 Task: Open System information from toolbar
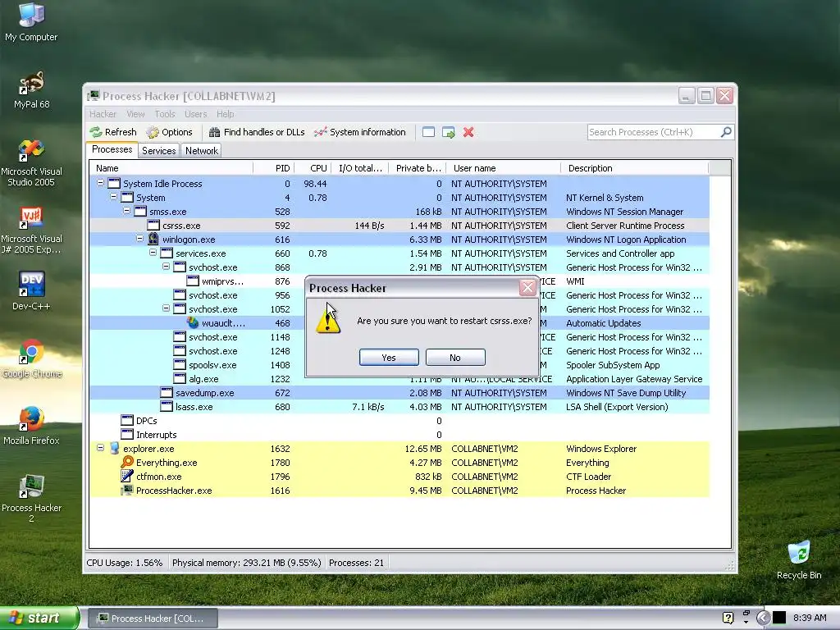click(x=360, y=132)
